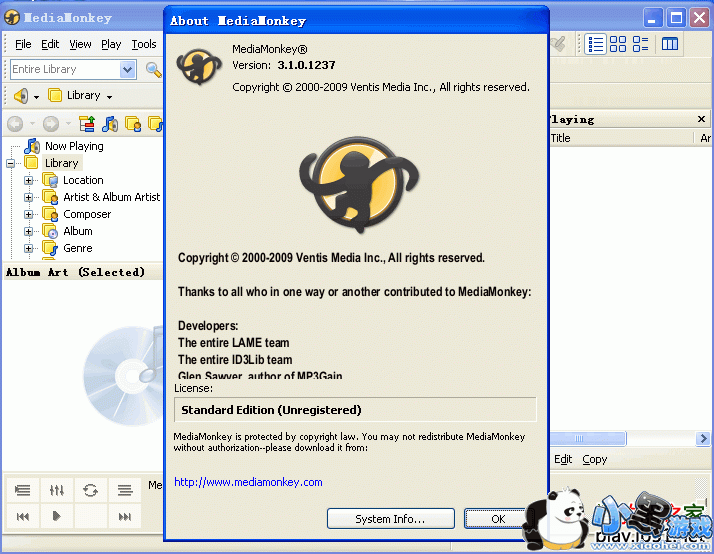The height and width of the screenshot is (554, 714).
Task: Open the equalizer sliders icon
Action: (56, 490)
